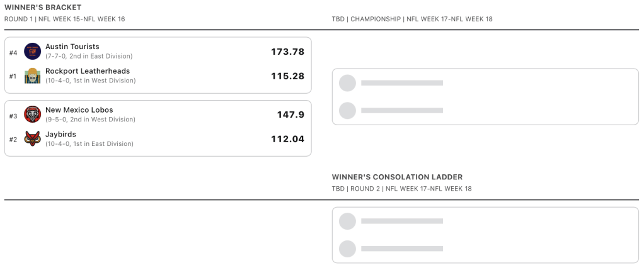The height and width of the screenshot is (275, 644).
Task: Click the Winner's Consolation Ladder heading
Action: point(397,177)
